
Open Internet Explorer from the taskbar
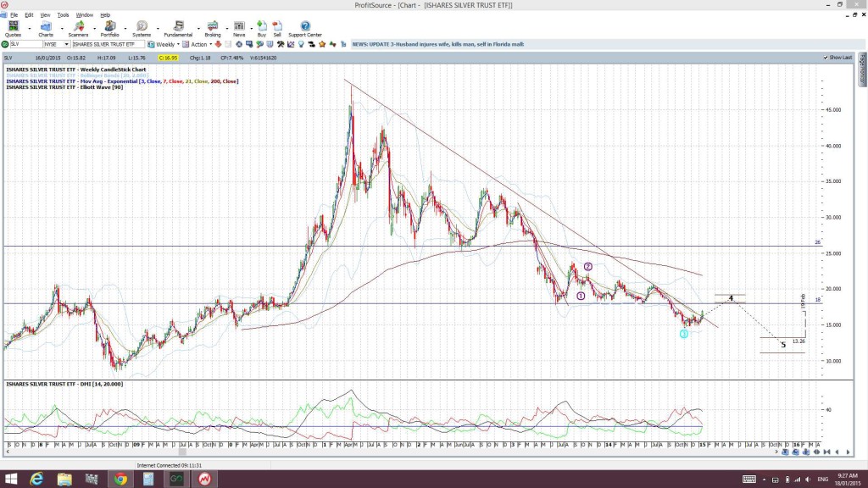[36, 480]
